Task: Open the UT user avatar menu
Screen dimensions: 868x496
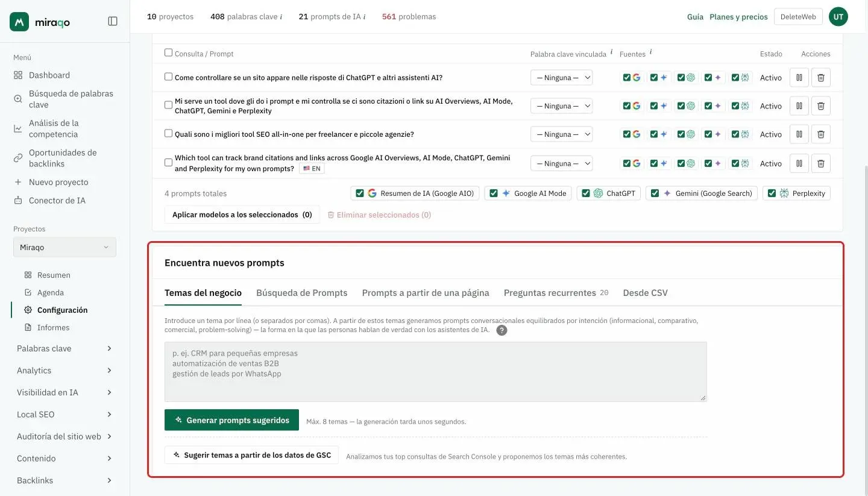Action: click(x=838, y=17)
